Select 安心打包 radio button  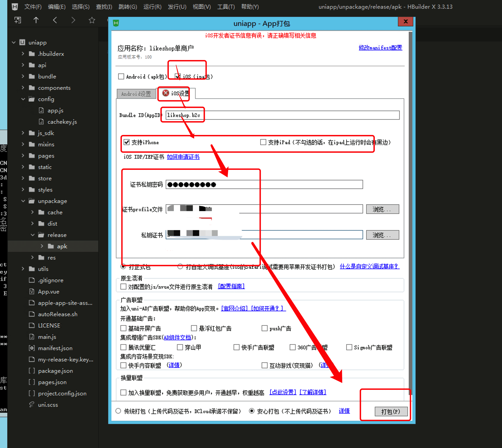[x=252, y=411]
